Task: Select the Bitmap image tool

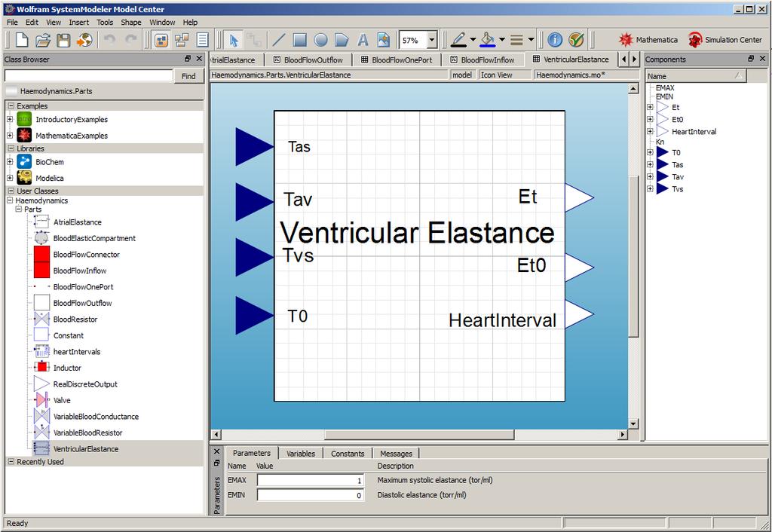Action: click(383, 40)
